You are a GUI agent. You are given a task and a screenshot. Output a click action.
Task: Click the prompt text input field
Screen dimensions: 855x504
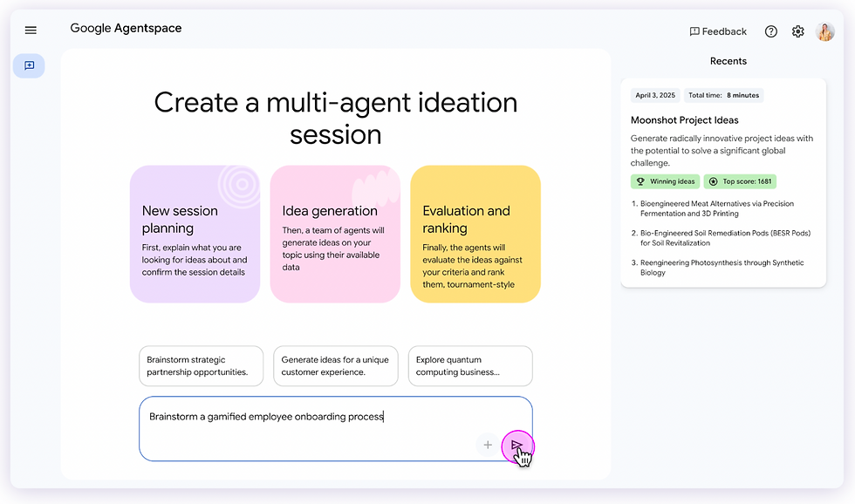tap(335, 429)
